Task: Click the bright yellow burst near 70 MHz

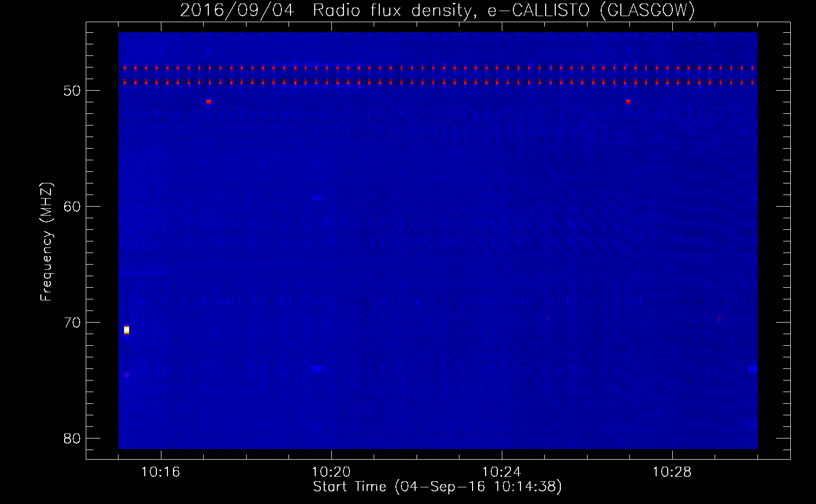Action: pyautogui.click(x=127, y=330)
